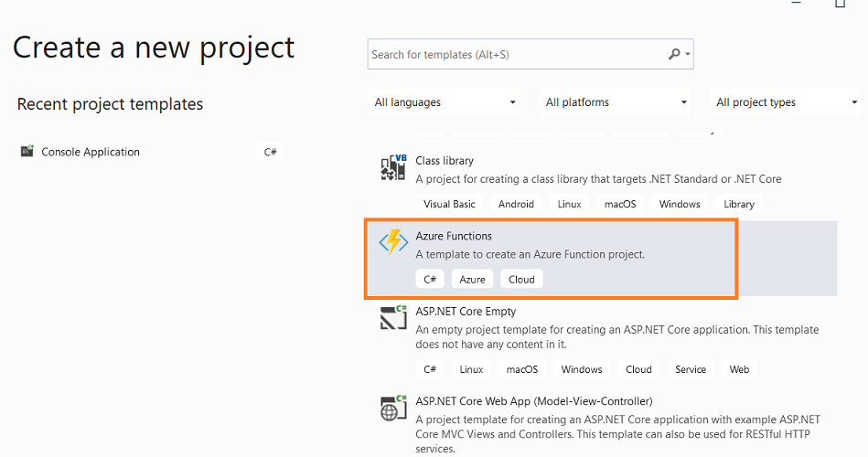Viewport: 868px width, 457px height.
Task: Choose the Class library template title
Action: tap(445, 161)
